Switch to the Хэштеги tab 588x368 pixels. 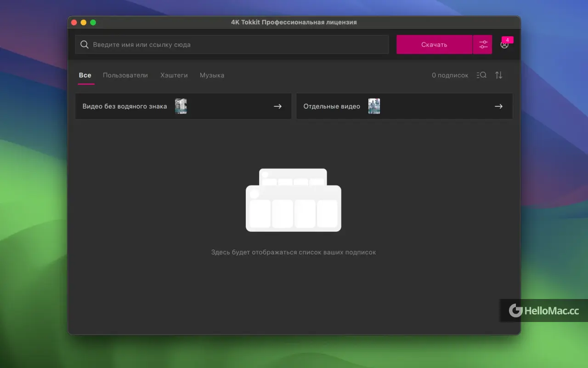tap(174, 75)
